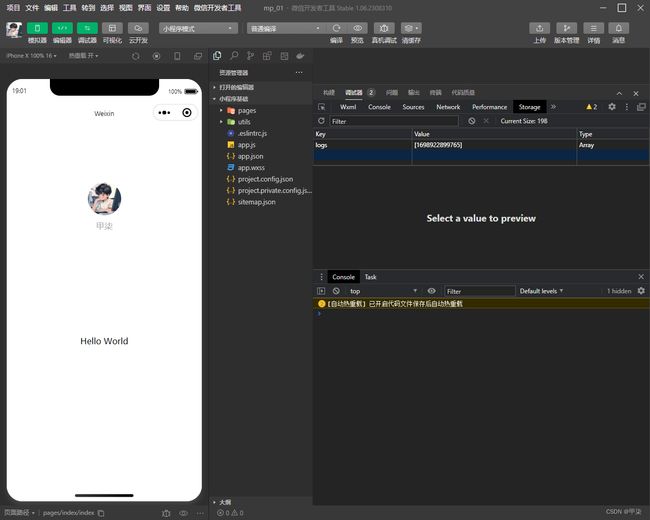Open devtools settings gear icon
Image resolution: width=650 pixels, height=520 pixels.
(x=611, y=107)
